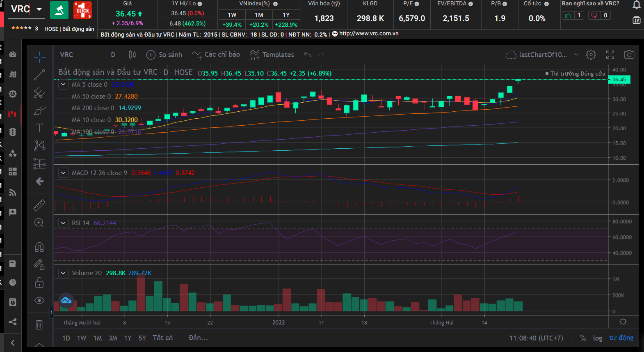Click So sánh compare button
Screen dimensions: 644x352
click(x=164, y=55)
